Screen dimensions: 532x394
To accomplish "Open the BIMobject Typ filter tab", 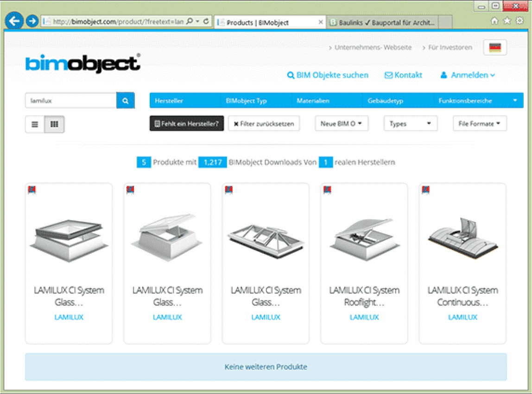I will (x=247, y=101).
